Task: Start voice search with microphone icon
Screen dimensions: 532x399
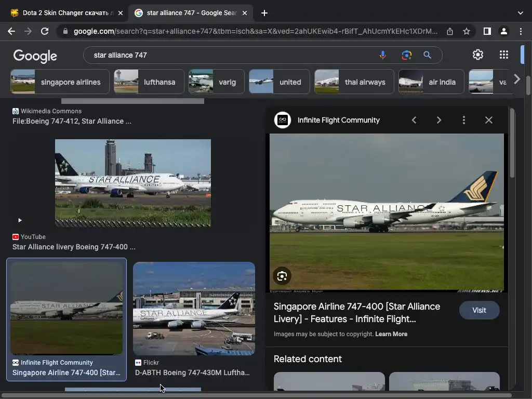Action: coord(382,55)
